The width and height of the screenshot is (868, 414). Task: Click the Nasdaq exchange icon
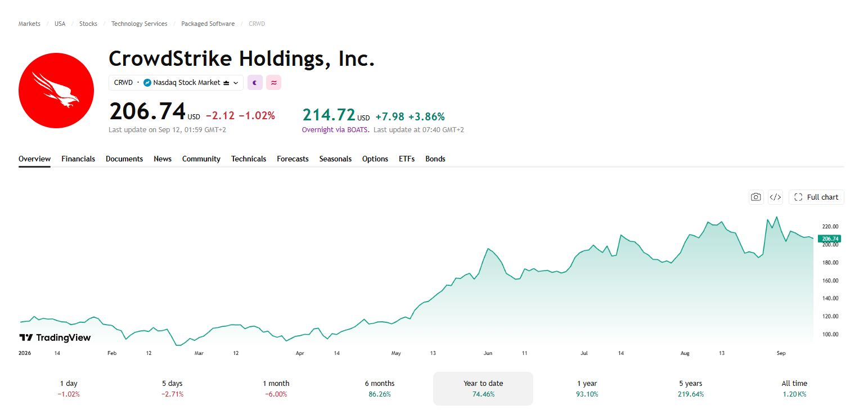tap(147, 83)
